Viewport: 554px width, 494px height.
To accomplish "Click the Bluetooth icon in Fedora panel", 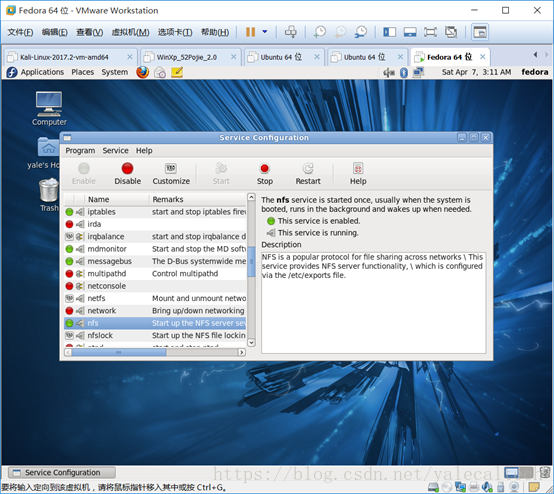I will (404, 72).
